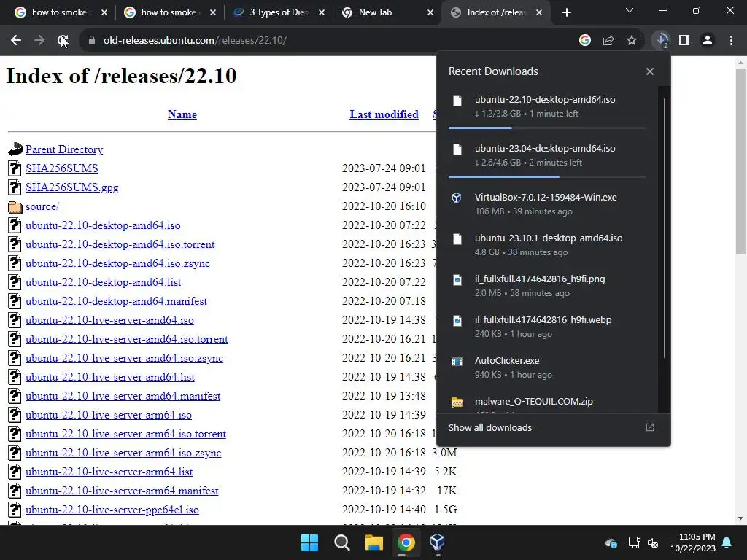
Task: Click ubuntu-22.10-live-server-arm64.iso.zsync link
Action: coord(123,453)
